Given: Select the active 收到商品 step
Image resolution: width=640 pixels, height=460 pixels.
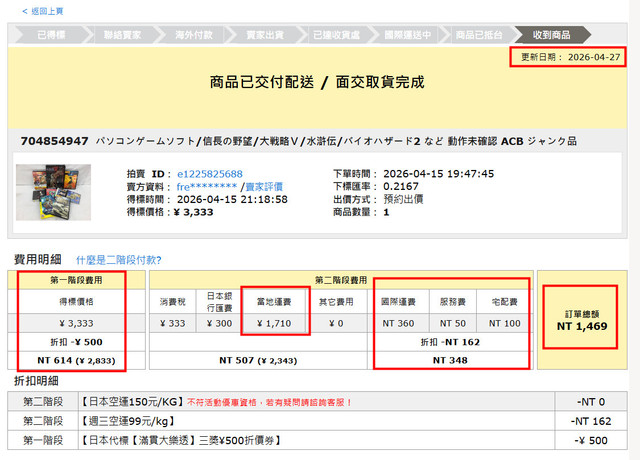Looking at the screenshot, I should tap(551, 35).
